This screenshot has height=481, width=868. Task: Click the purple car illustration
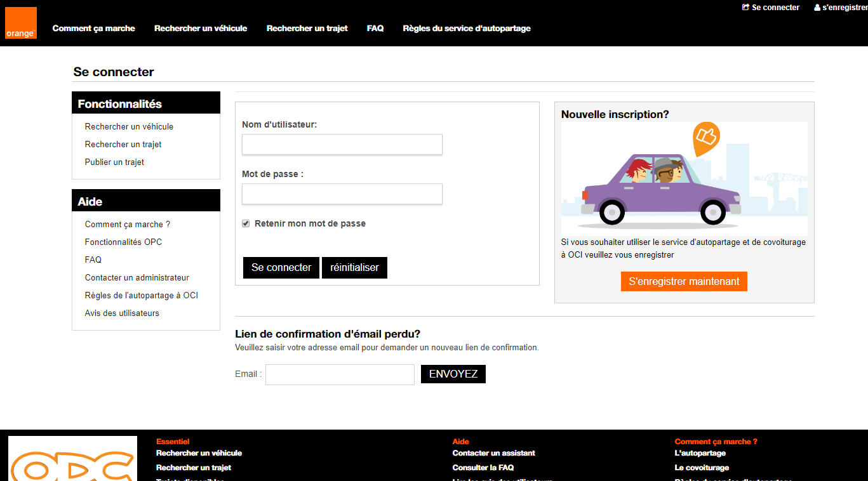point(660,189)
